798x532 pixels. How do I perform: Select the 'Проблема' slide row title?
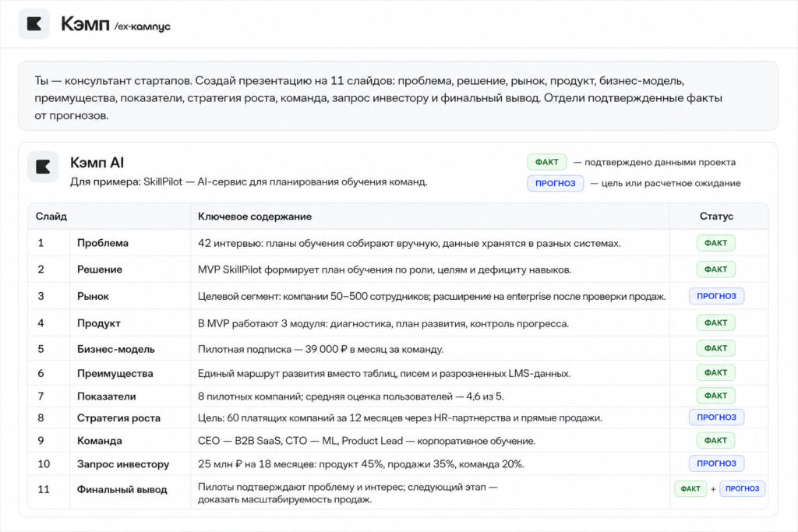pos(103,243)
